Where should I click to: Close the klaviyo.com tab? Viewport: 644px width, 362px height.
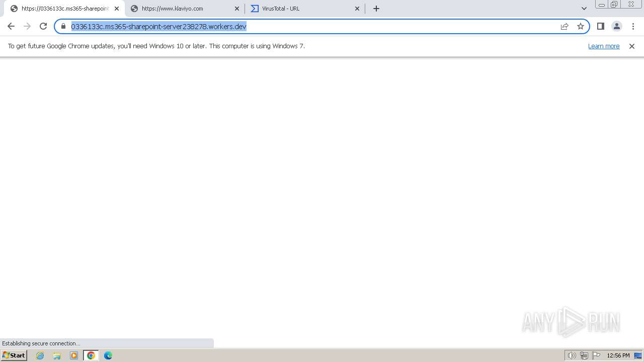(x=237, y=9)
